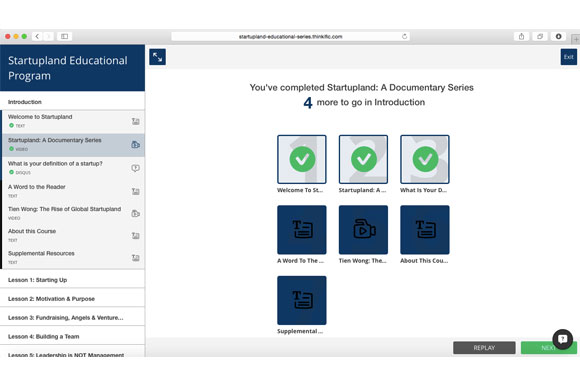Click the browser share icon
Image resolution: width=580 pixels, height=387 pixels.
(521, 36)
